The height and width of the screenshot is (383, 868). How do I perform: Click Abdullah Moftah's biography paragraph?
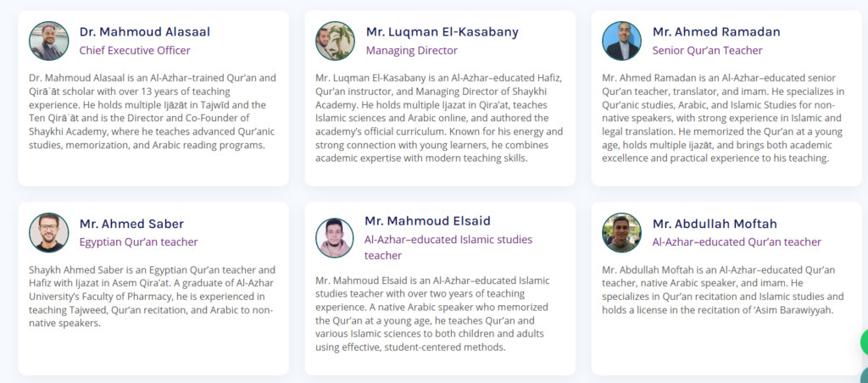[x=722, y=290]
